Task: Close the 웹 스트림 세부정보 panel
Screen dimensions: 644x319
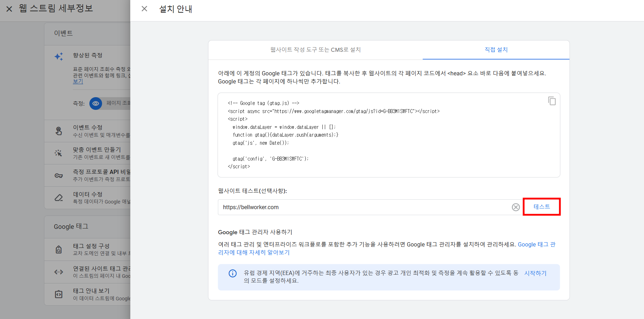Action: pyautogui.click(x=10, y=9)
